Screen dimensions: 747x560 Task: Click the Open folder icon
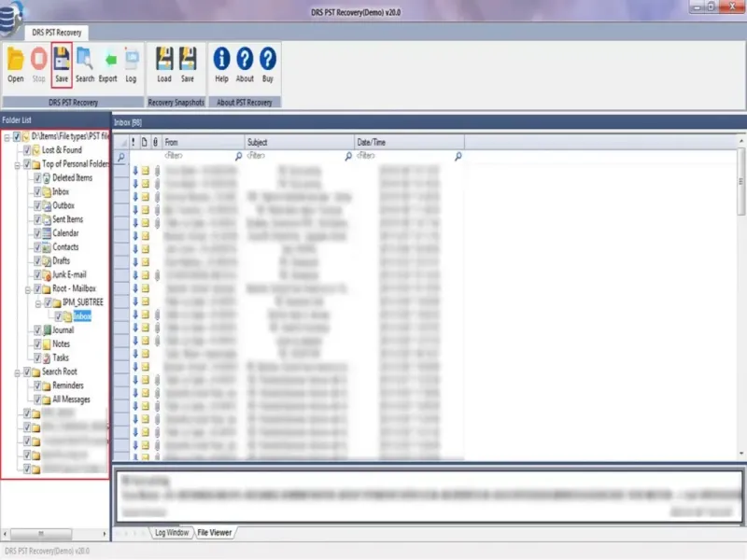point(15,59)
